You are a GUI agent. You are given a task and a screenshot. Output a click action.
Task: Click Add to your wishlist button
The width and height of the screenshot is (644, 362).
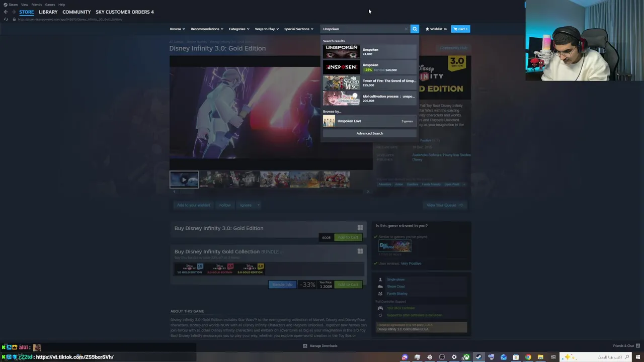coord(193,205)
